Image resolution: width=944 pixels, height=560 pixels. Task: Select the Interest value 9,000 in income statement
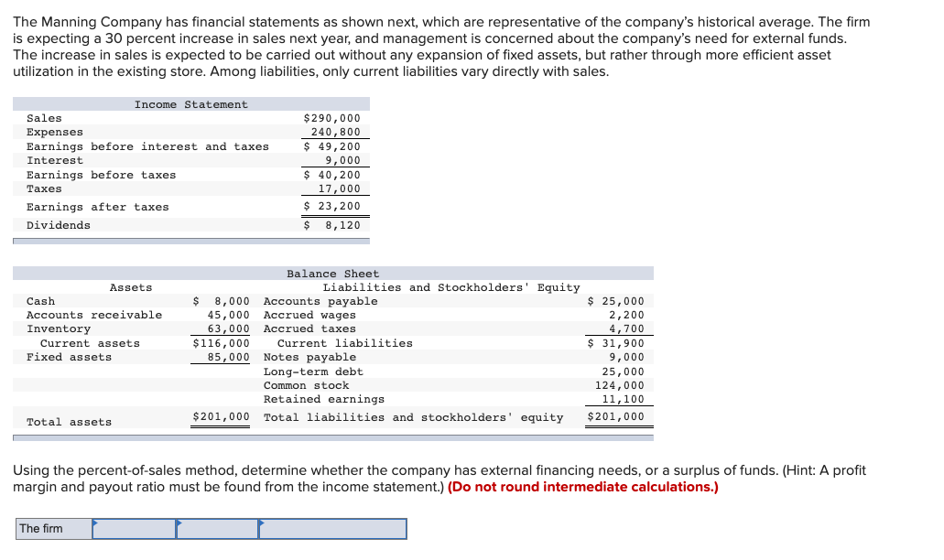click(x=342, y=161)
